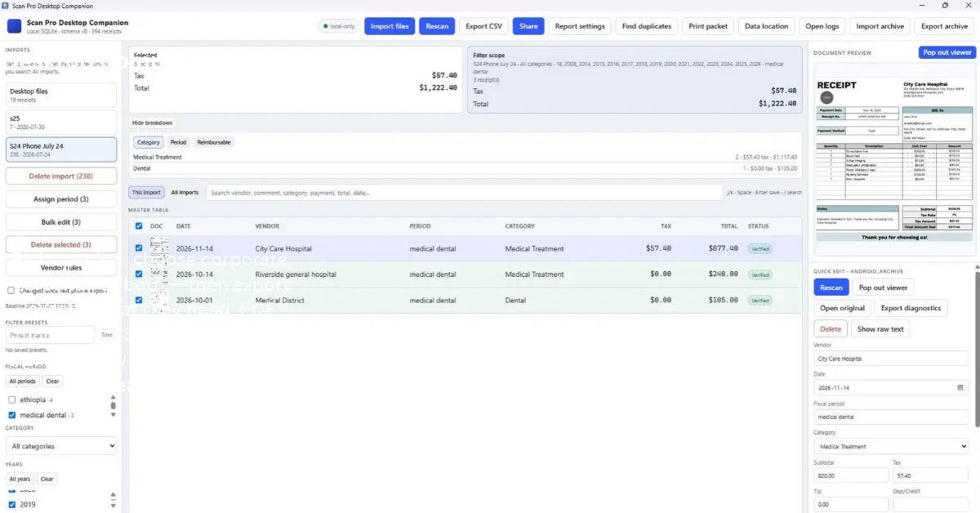The width and height of the screenshot is (980, 513).
Task: Open Data location
Action: coord(766,26)
